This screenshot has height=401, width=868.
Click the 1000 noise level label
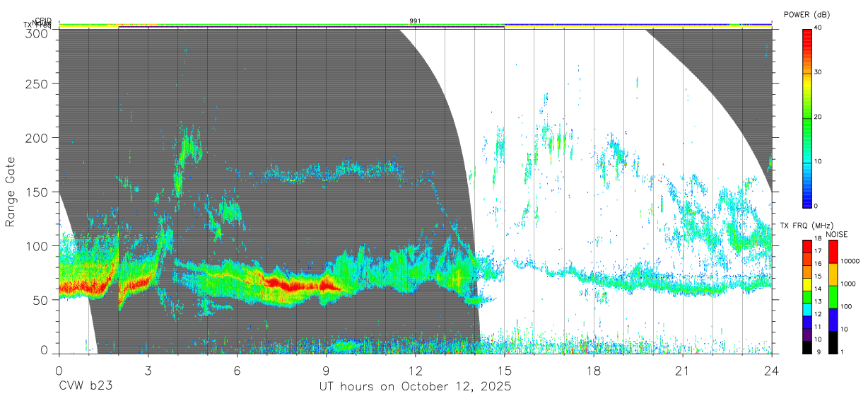coord(848,284)
